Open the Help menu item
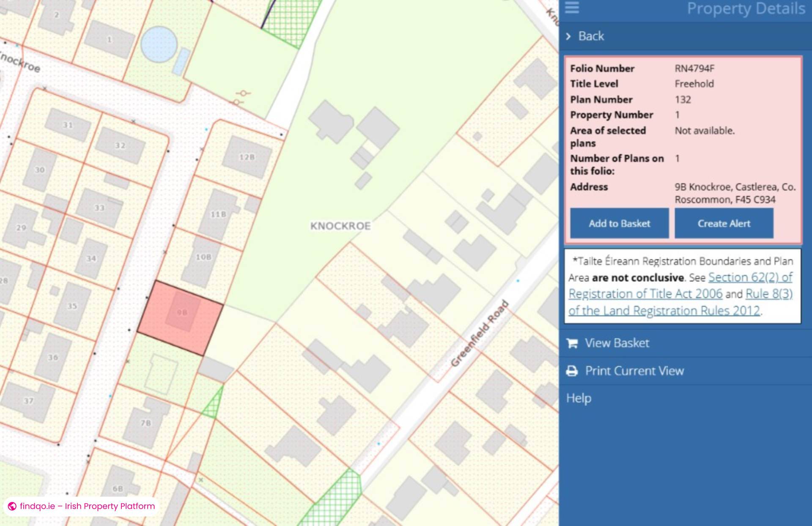Viewport: 812px width, 526px height. [579, 398]
